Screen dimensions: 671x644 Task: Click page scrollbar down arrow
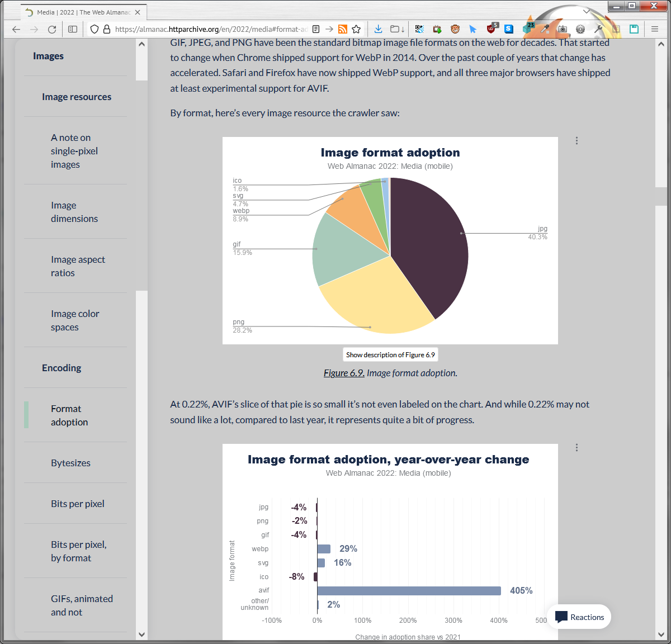[661, 634]
